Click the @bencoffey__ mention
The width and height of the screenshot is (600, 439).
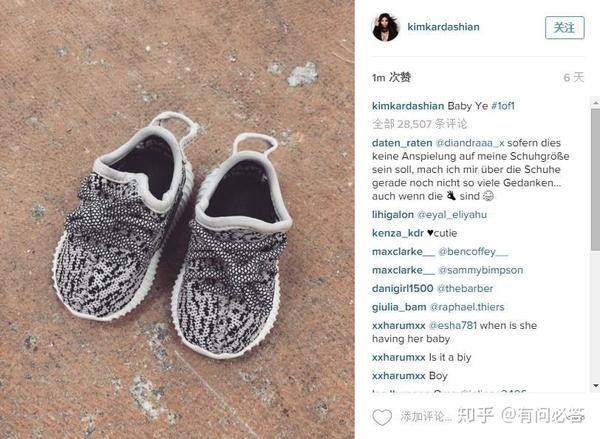[x=473, y=251]
